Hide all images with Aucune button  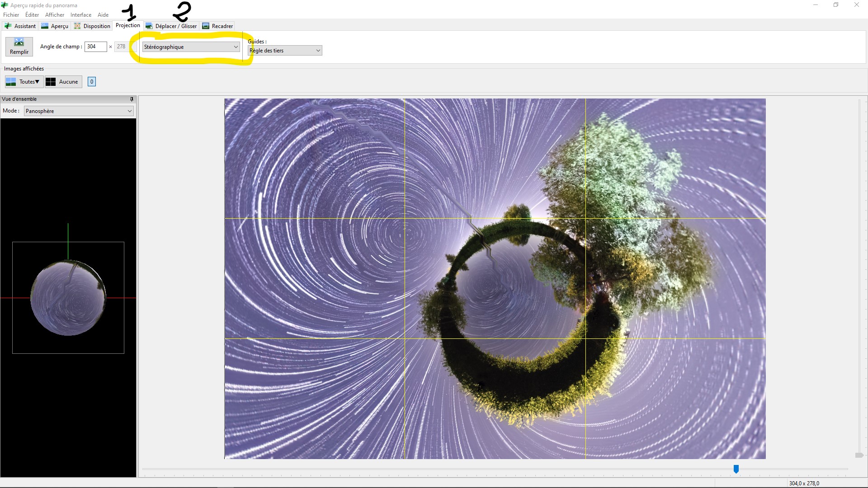pos(63,82)
